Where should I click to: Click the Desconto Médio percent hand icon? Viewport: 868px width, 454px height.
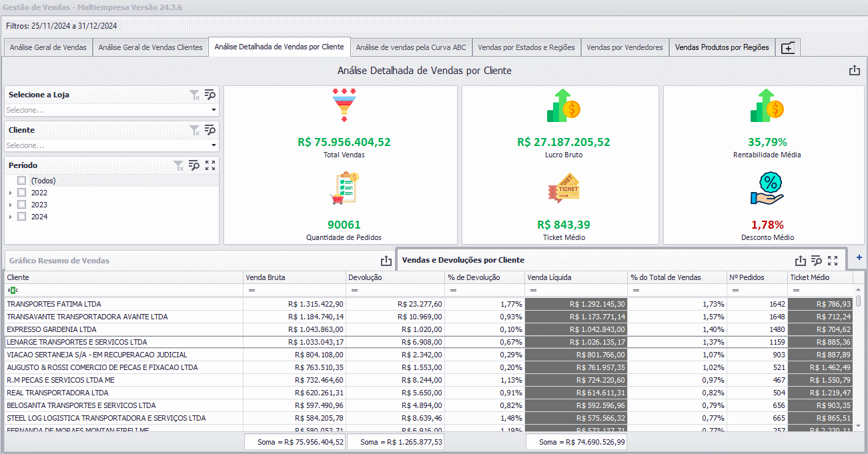point(767,189)
